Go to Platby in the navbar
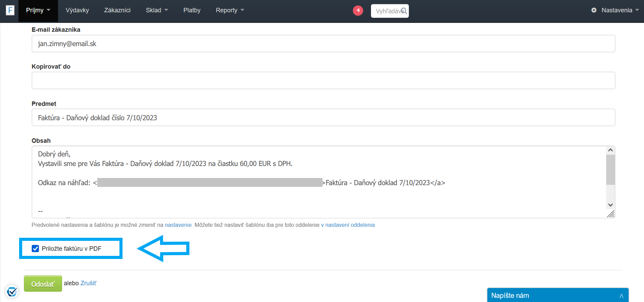Screen dimensions: 644x302 [192, 10]
